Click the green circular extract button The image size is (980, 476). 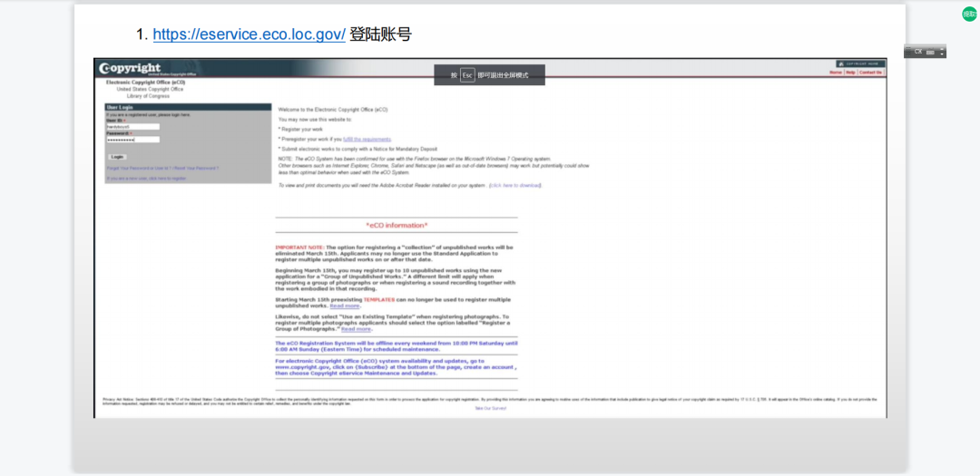[970, 14]
